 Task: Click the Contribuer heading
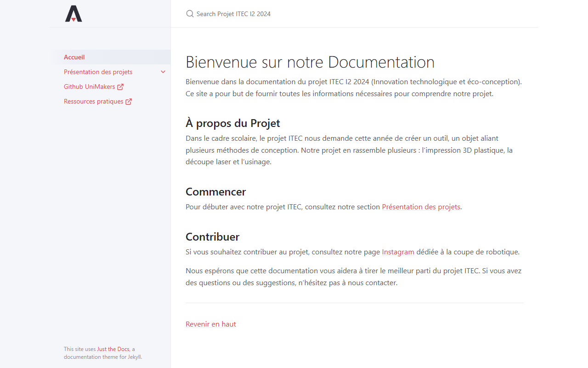point(213,237)
